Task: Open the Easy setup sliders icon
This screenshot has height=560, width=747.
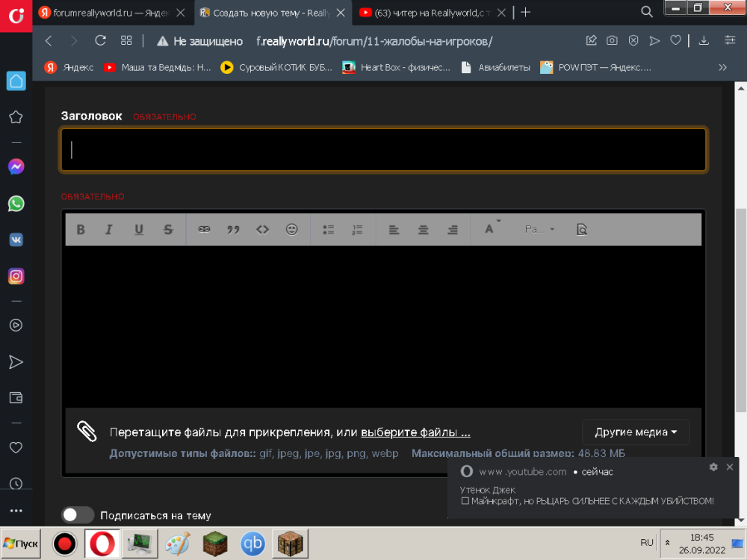Action: pyautogui.click(x=730, y=41)
